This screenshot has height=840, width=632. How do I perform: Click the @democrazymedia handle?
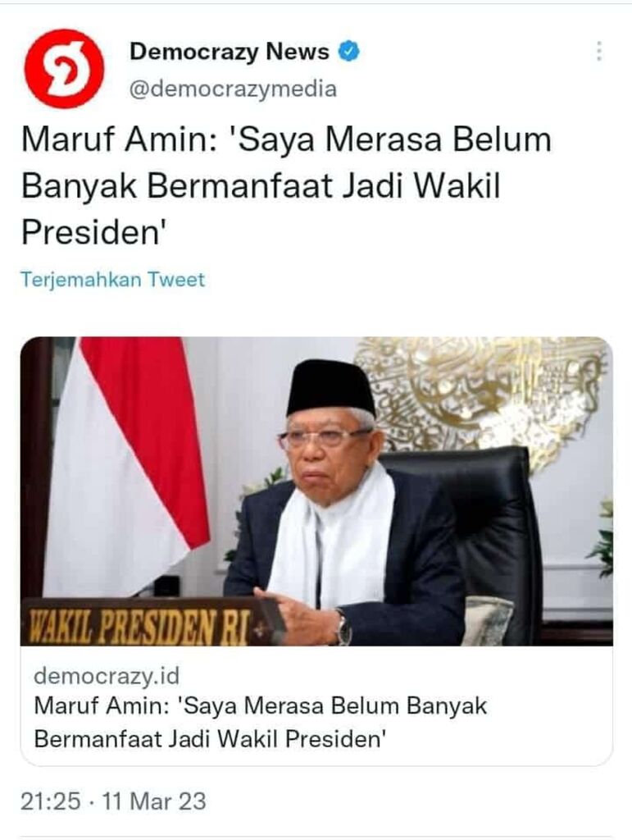pos(233,89)
